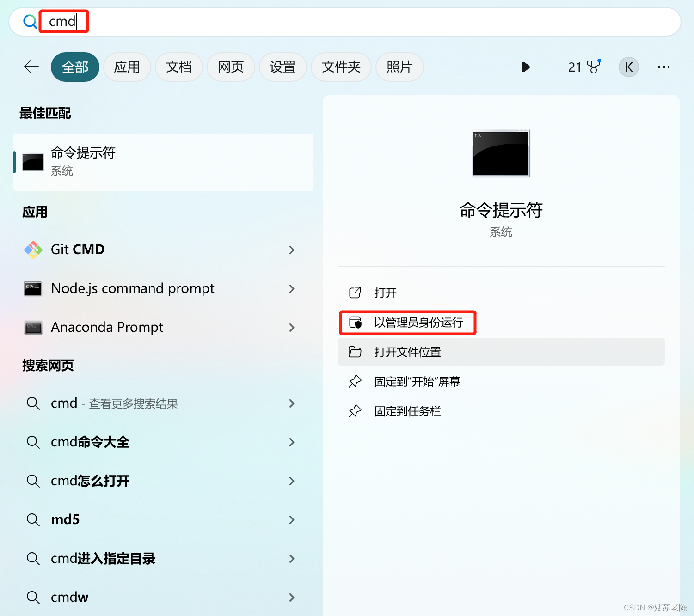
Task: Click the search input field containing cmd
Action: (x=344, y=22)
